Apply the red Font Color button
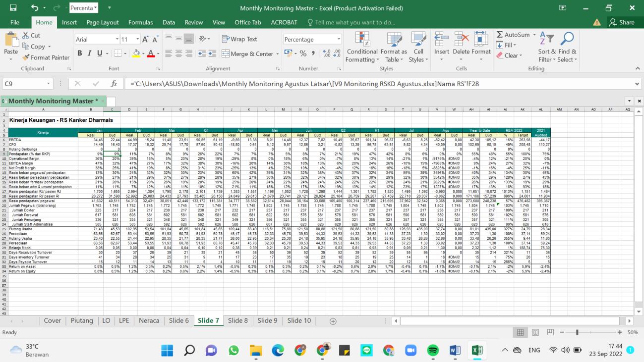This screenshot has width=644, height=362. pyautogui.click(x=151, y=53)
